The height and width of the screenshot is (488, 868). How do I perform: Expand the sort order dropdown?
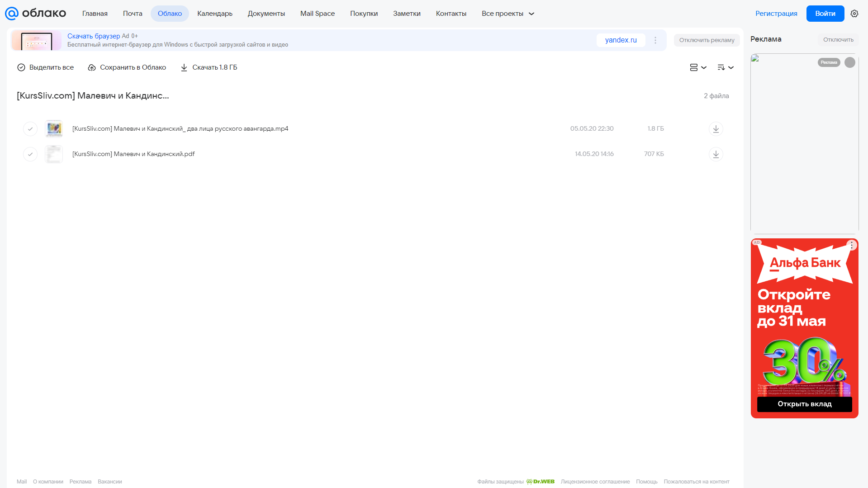point(725,67)
